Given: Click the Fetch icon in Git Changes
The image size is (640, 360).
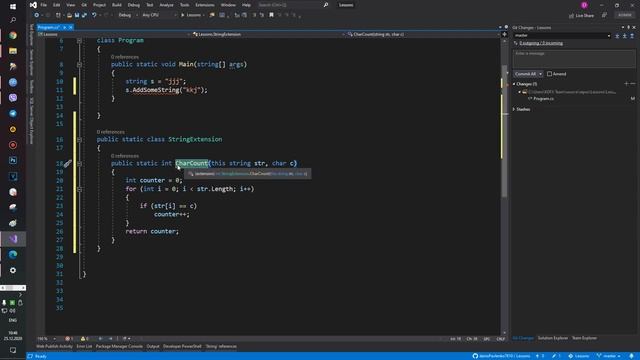Looking at the screenshot, I should click(x=617, y=36).
